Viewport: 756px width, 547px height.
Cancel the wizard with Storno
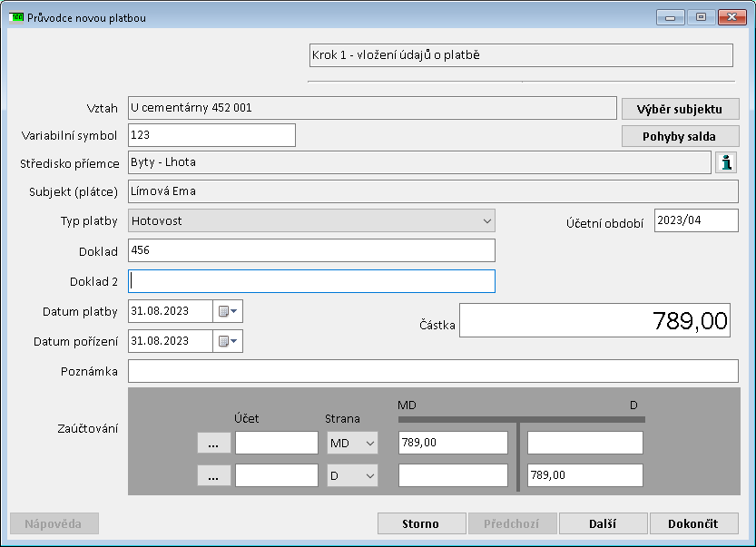[x=421, y=523]
